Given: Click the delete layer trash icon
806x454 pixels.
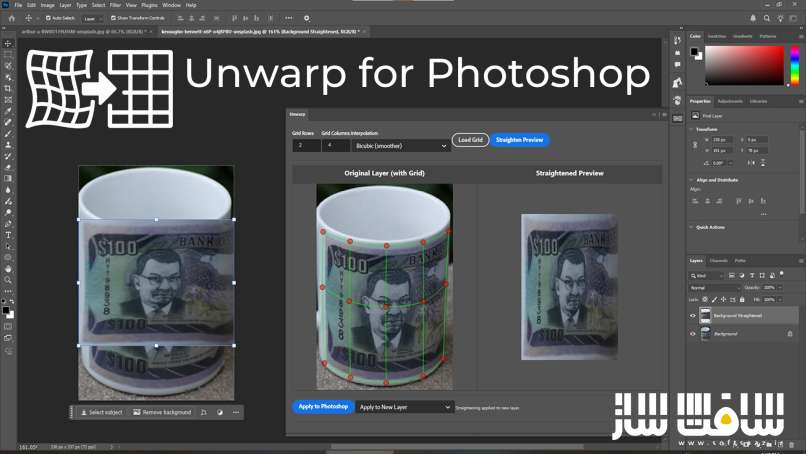Looking at the screenshot, I should point(792,444).
